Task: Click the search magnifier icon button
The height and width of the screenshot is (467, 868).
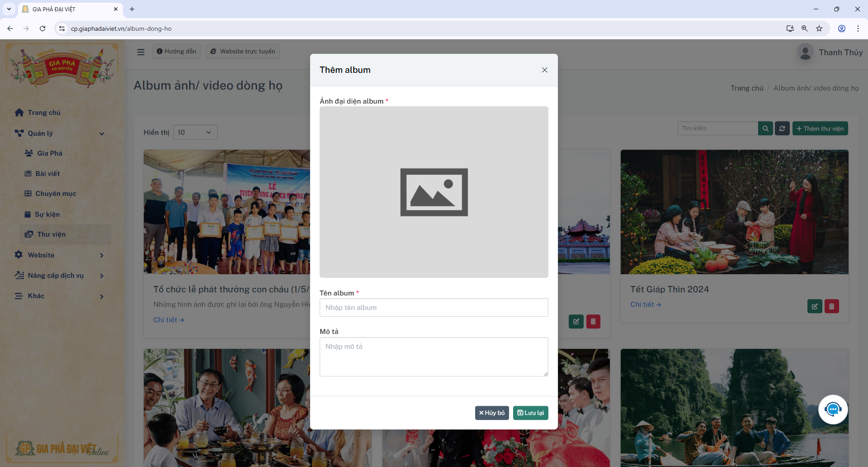Action: coord(765,129)
